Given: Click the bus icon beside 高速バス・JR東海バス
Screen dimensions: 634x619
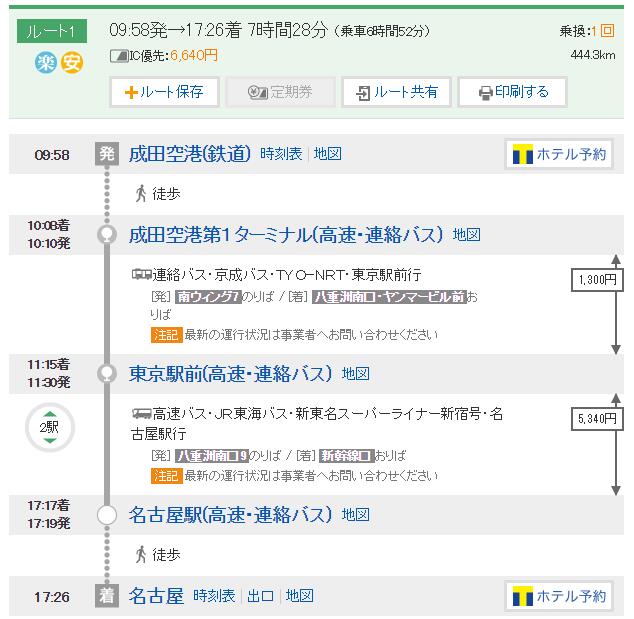Looking at the screenshot, I should click(142, 414).
